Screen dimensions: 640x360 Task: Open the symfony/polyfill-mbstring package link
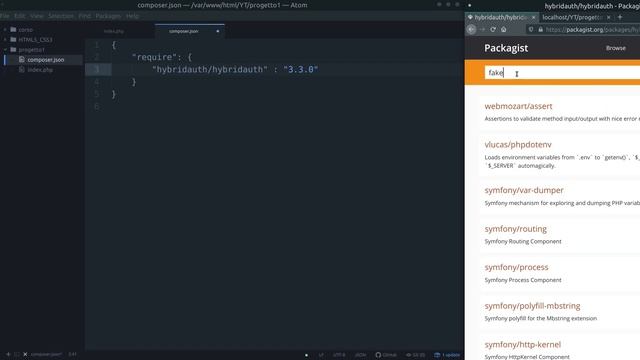pyautogui.click(x=532, y=306)
